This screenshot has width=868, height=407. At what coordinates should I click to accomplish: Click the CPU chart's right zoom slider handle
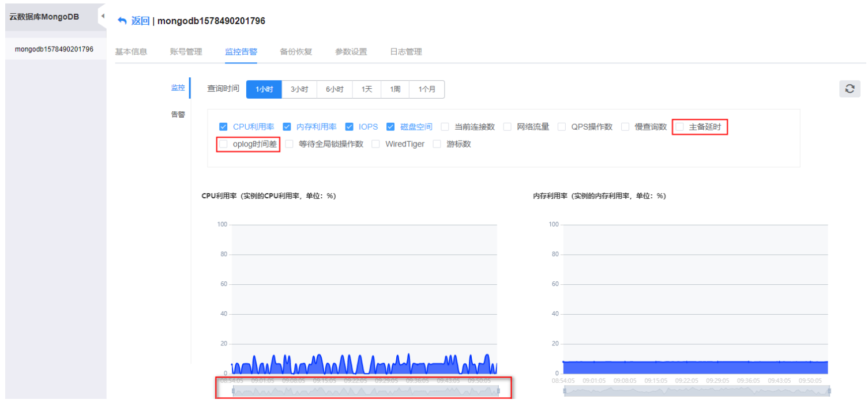click(498, 391)
